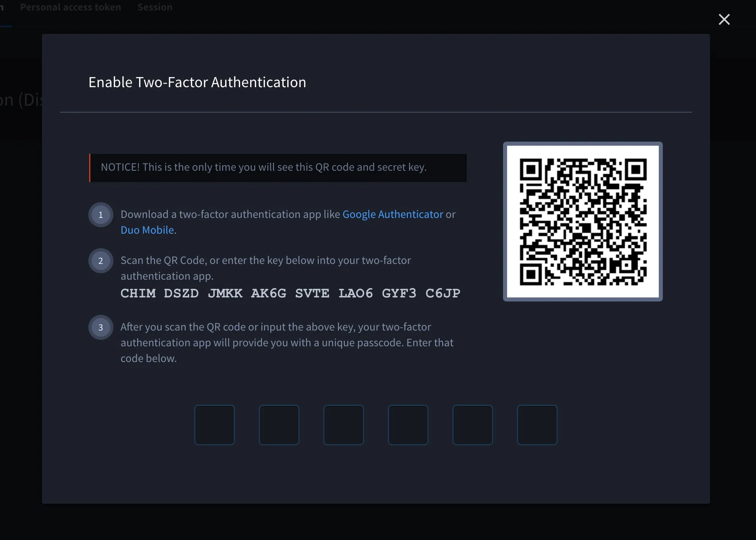
Task: Click the Enable Two-Factor Authentication heading
Action: pyautogui.click(x=197, y=82)
